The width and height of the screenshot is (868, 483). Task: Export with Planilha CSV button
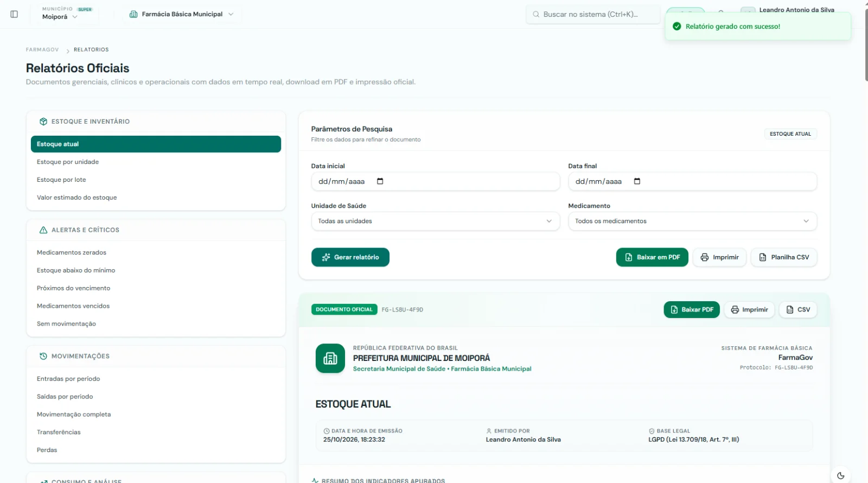tap(784, 257)
